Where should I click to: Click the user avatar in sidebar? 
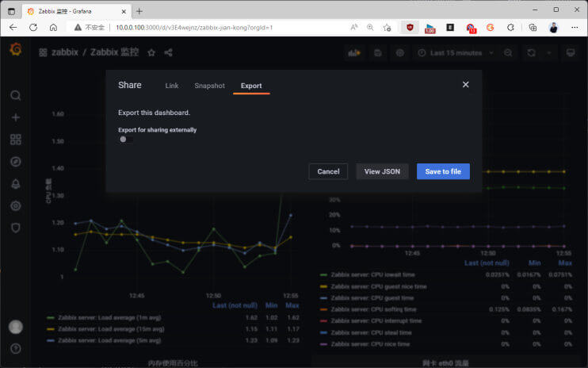pos(15,327)
